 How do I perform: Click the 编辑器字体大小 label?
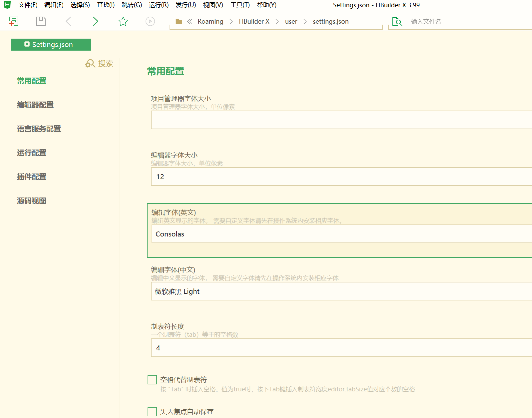click(x=174, y=155)
